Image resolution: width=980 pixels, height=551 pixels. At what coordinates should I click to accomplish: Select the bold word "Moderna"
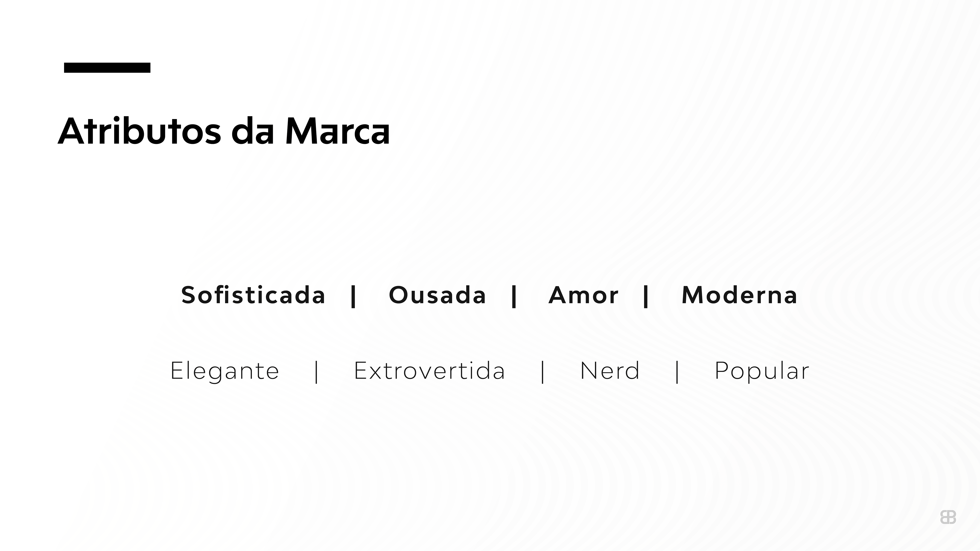click(x=739, y=295)
